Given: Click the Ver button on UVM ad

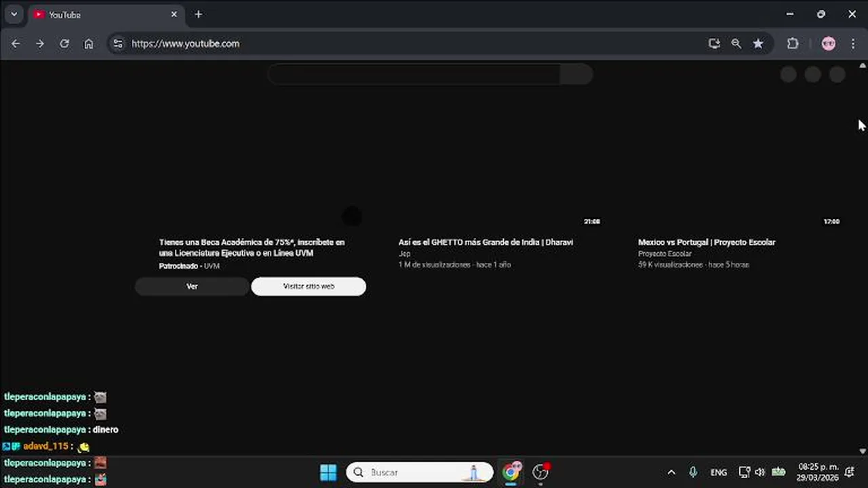Looking at the screenshot, I should 192,287.
